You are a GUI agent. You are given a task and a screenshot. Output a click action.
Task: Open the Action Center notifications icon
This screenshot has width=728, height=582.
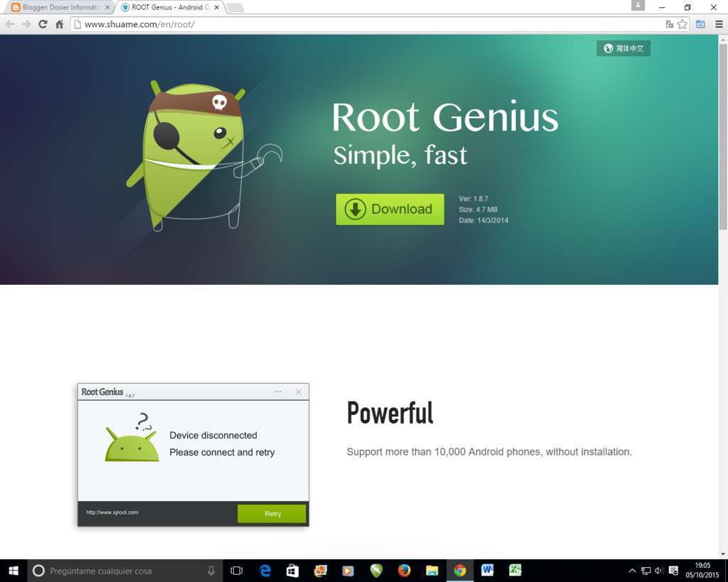coord(673,571)
